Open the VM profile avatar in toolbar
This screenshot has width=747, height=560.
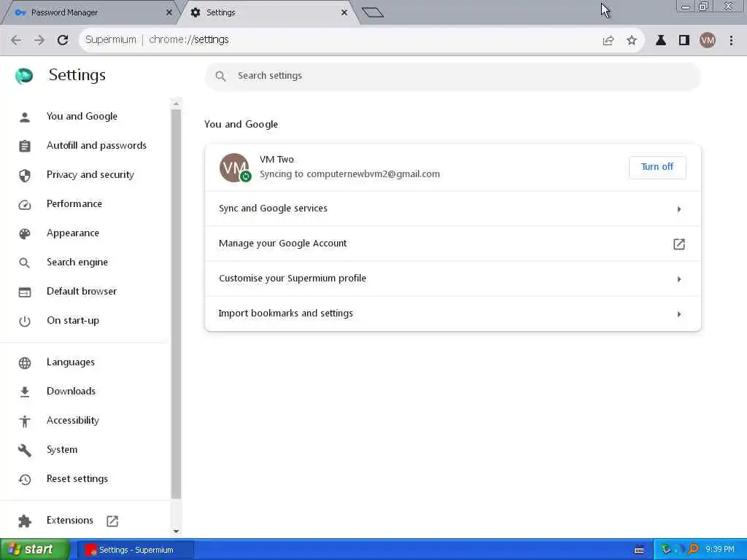[x=708, y=41]
